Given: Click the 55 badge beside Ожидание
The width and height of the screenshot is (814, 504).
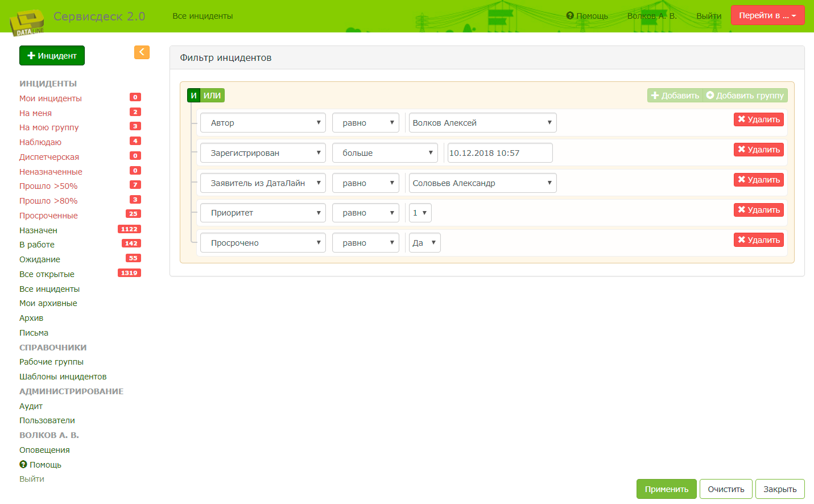Looking at the screenshot, I should pyautogui.click(x=133, y=258).
